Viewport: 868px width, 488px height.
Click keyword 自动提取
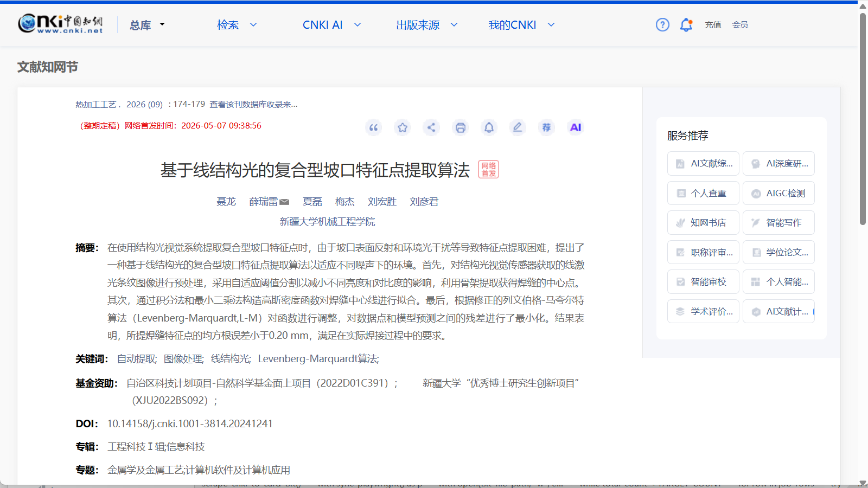tap(137, 359)
